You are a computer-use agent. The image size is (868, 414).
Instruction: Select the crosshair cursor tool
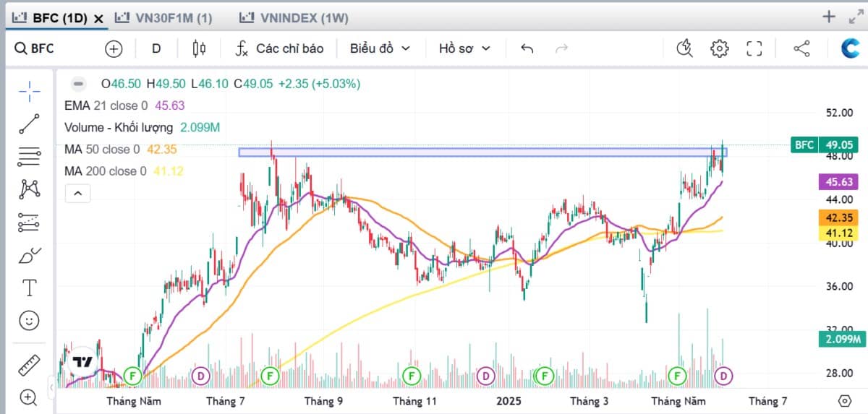point(29,91)
